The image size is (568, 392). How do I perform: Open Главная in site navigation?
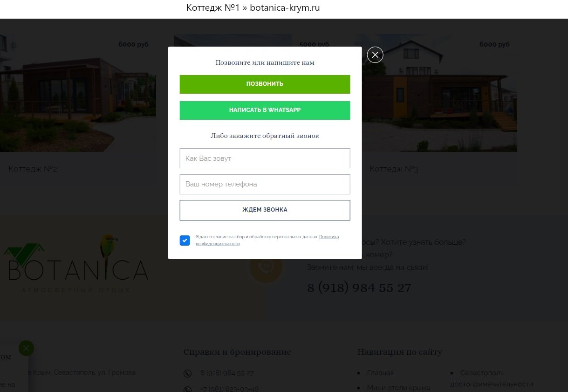coord(380,373)
